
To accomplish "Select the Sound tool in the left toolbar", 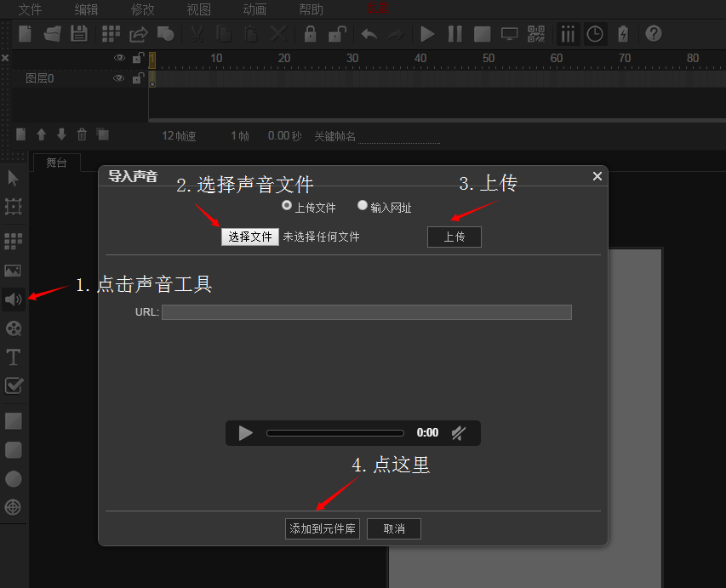I will [13, 299].
